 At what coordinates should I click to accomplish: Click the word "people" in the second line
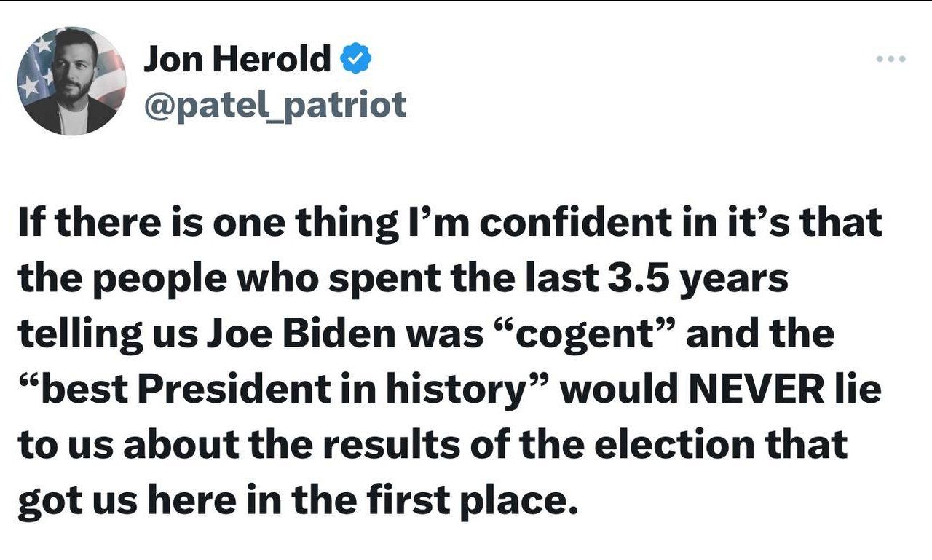point(148,277)
